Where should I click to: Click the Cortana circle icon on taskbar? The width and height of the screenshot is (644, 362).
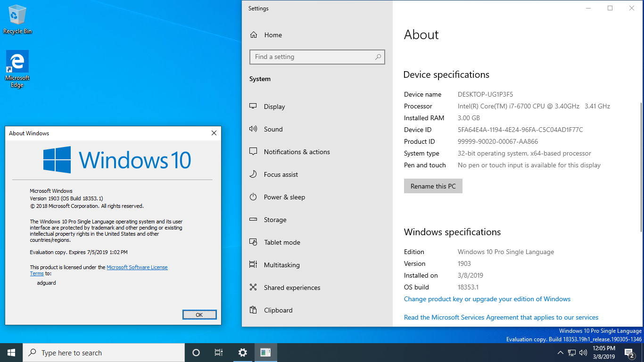(x=196, y=353)
